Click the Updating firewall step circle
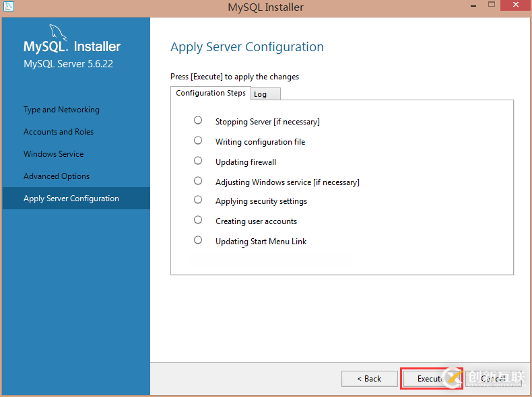The width and height of the screenshot is (532, 397). [x=198, y=161]
